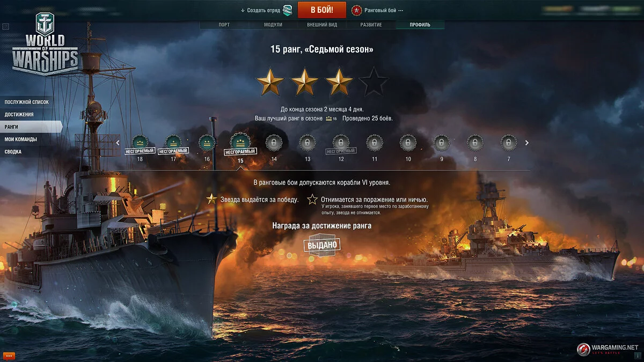Open the orange chat button at bottom left

point(9,356)
